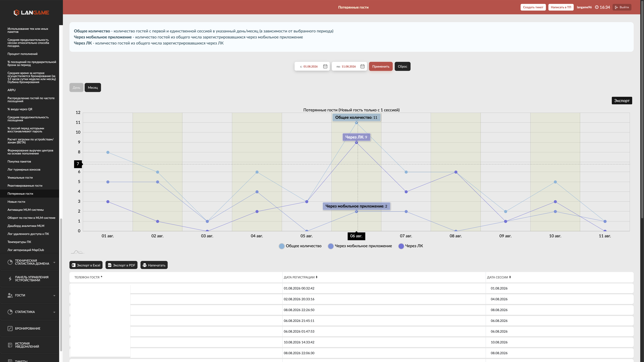Export table to PDF
Image resolution: width=644 pixels, height=362 pixels.
122,265
